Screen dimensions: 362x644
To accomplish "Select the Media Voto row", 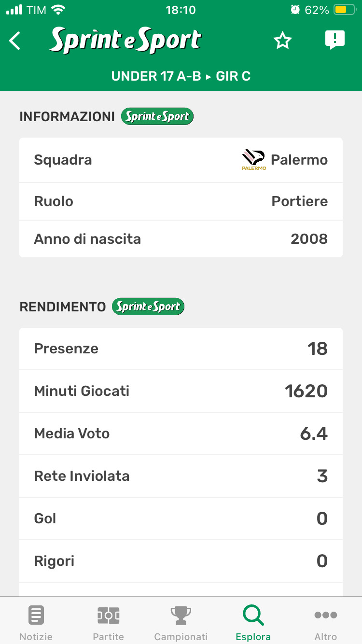I will pos(181,434).
